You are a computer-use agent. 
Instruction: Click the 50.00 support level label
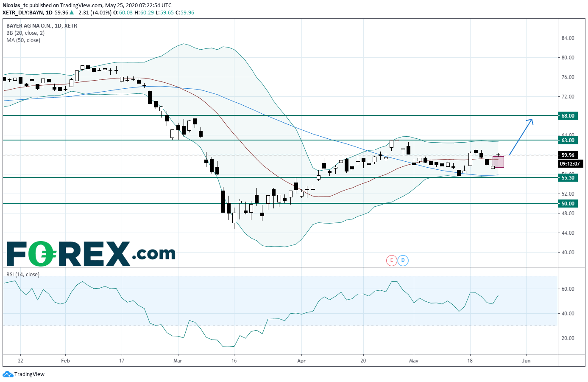point(568,203)
